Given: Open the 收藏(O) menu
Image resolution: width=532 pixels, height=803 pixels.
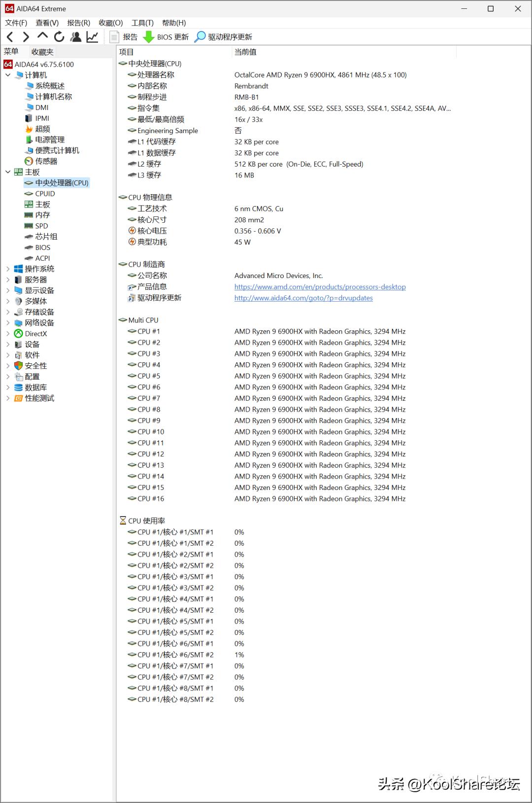Looking at the screenshot, I should (x=111, y=23).
